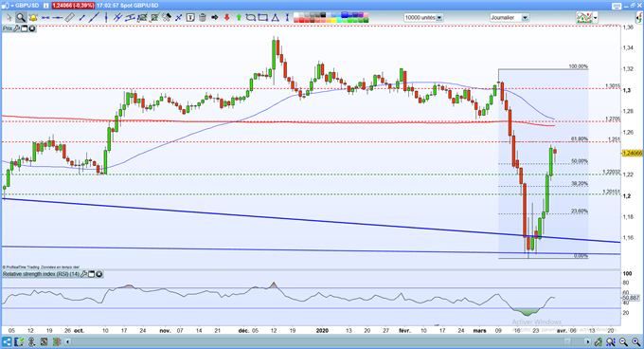Activate the magnifier zoom tool
Screen dimensions: 644x349
pyautogui.click(x=20, y=18)
